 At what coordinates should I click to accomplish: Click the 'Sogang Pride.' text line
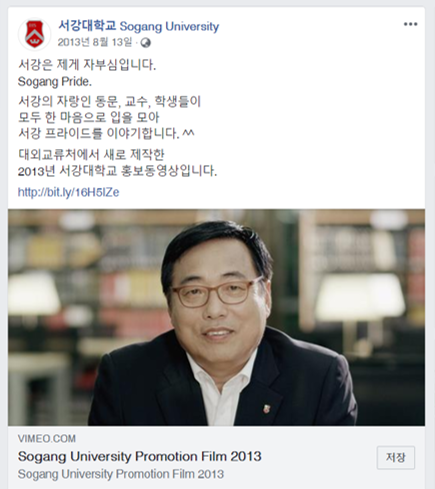coord(55,82)
